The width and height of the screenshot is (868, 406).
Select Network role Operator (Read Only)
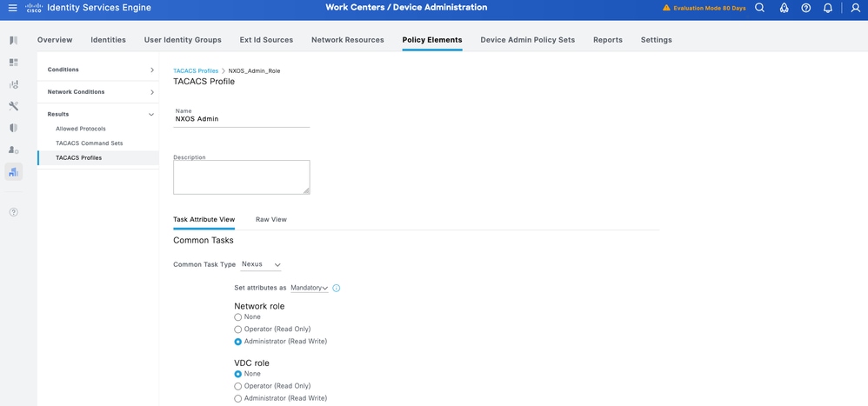238,329
